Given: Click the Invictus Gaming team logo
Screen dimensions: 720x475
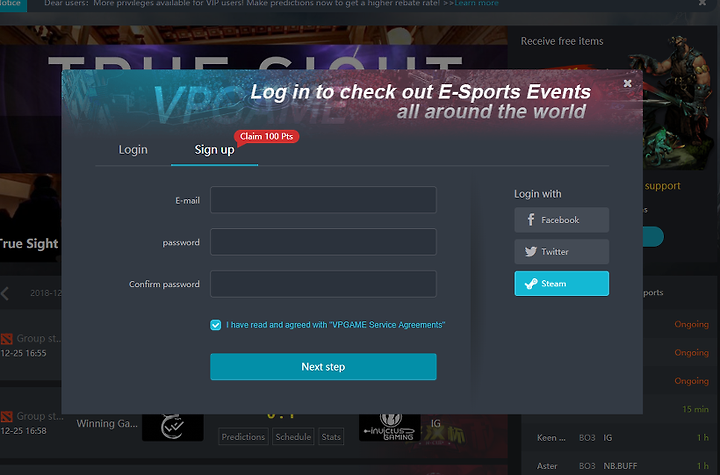Looking at the screenshot, I should pos(389,428).
